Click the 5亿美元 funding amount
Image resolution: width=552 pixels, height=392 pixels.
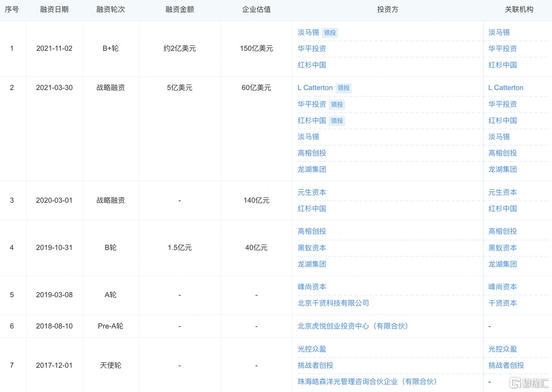(x=180, y=88)
